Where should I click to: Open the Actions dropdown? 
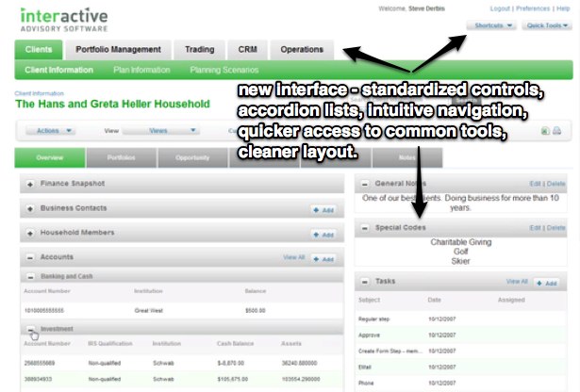[x=50, y=131]
